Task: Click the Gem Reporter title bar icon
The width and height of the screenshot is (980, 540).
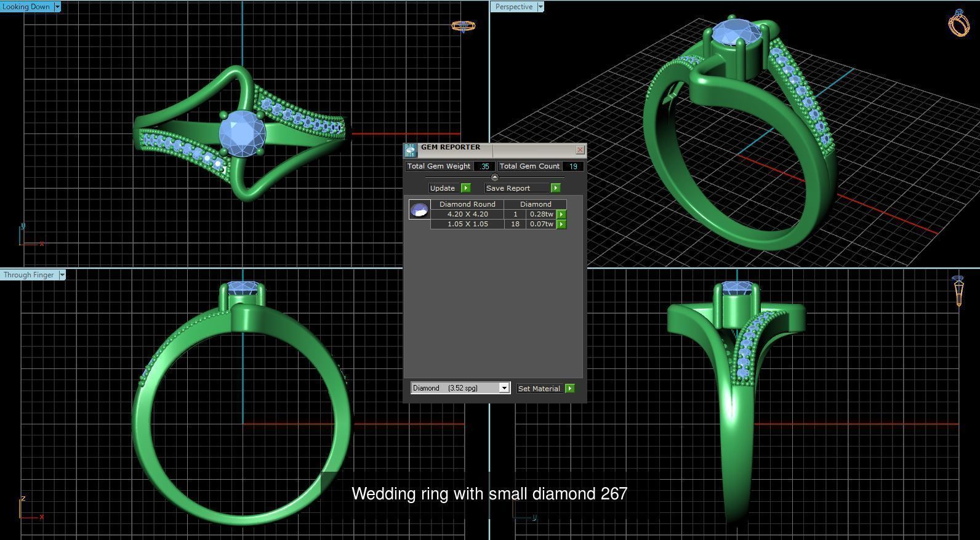Action: coord(410,151)
